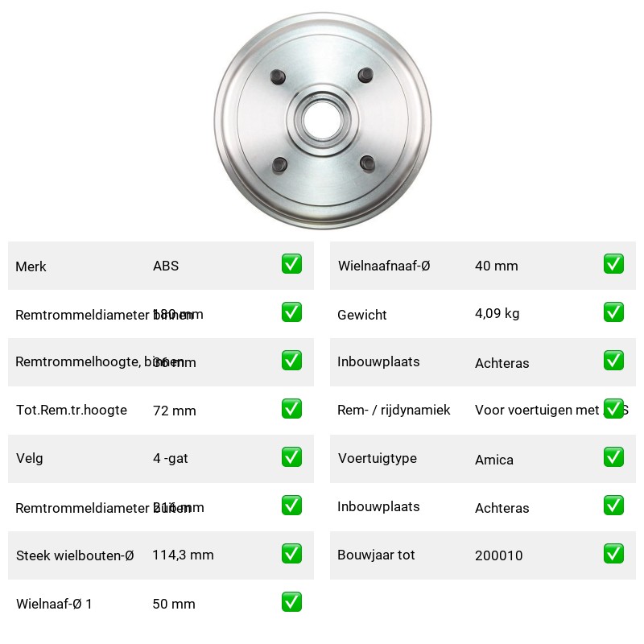Image resolution: width=644 pixels, height=644 pixels.
Task: Click the ABS brand value
Action: tap(166, 266)
